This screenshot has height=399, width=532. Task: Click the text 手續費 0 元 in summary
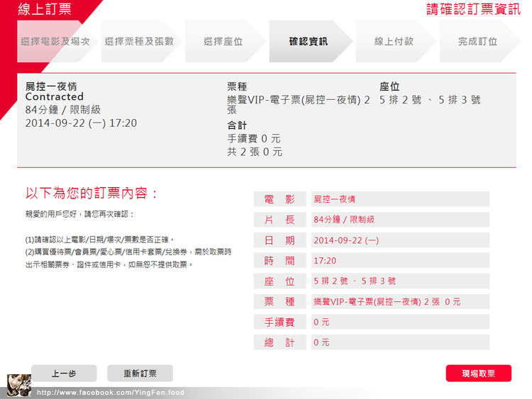pyautogui.click(x=254, y=138)
